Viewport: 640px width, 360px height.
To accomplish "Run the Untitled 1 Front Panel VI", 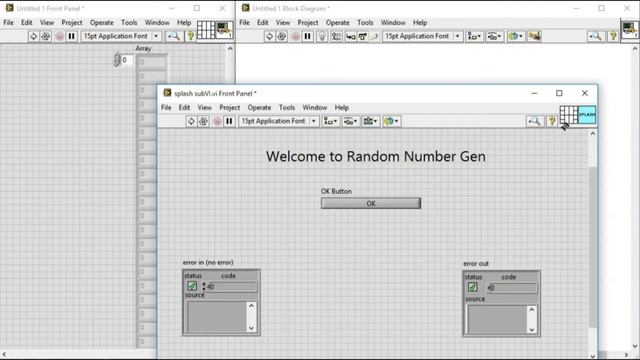I will [33, 36].
